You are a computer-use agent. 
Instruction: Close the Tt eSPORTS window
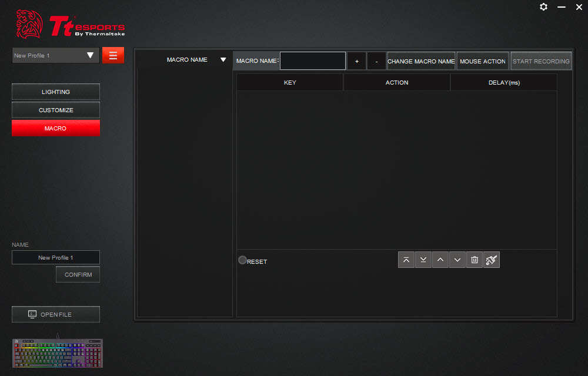tap(579, 7)
